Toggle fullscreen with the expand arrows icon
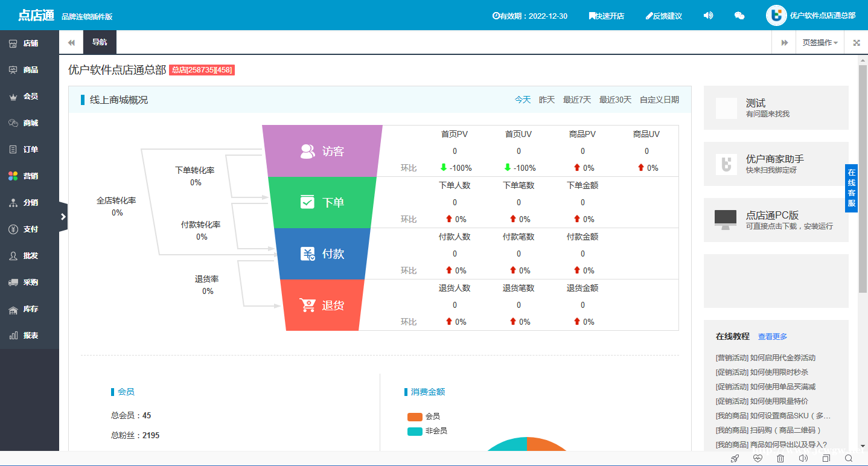Viewport: 868px width, 466px height. click(x=856, y=43)
